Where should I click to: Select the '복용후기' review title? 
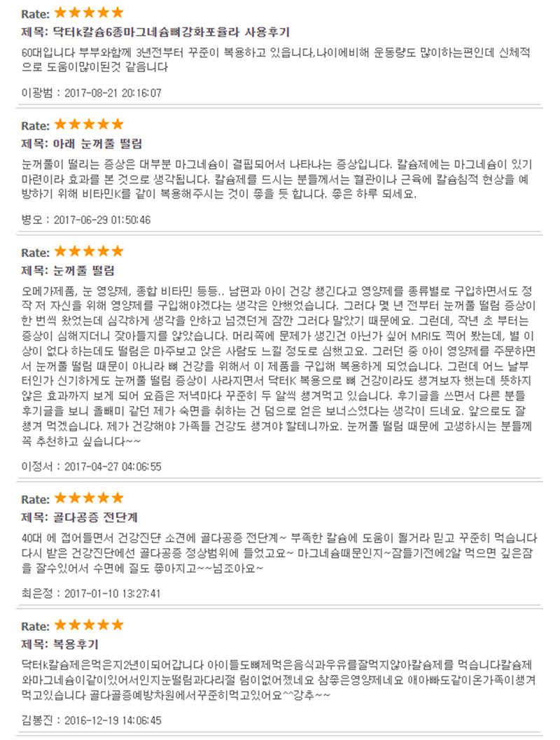76,645
